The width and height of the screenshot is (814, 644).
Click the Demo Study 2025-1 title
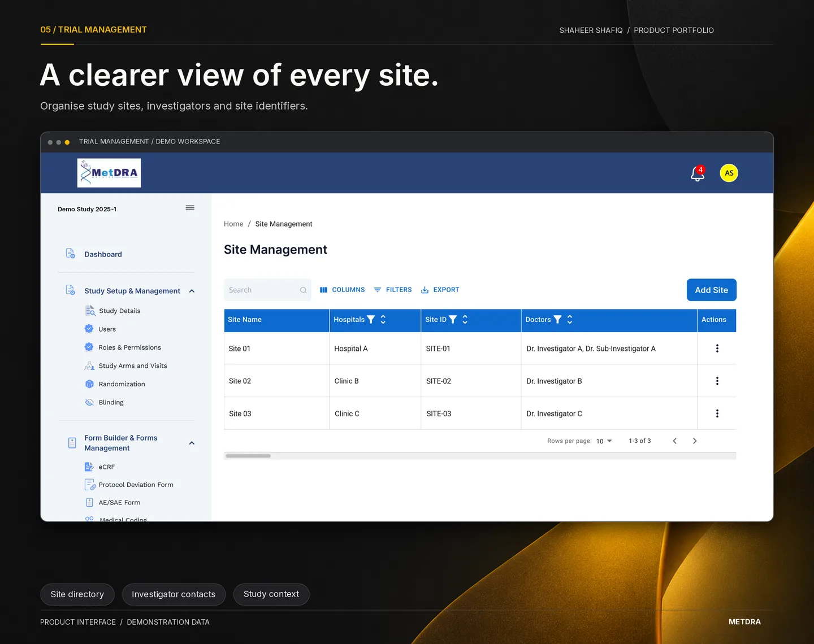click(87, 209)
